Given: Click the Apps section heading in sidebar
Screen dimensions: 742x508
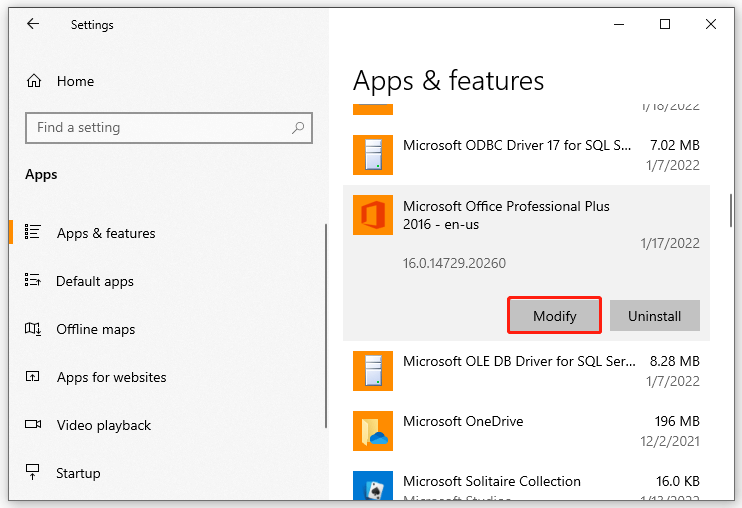Looking at the screenshot, I should click(41, 175).
